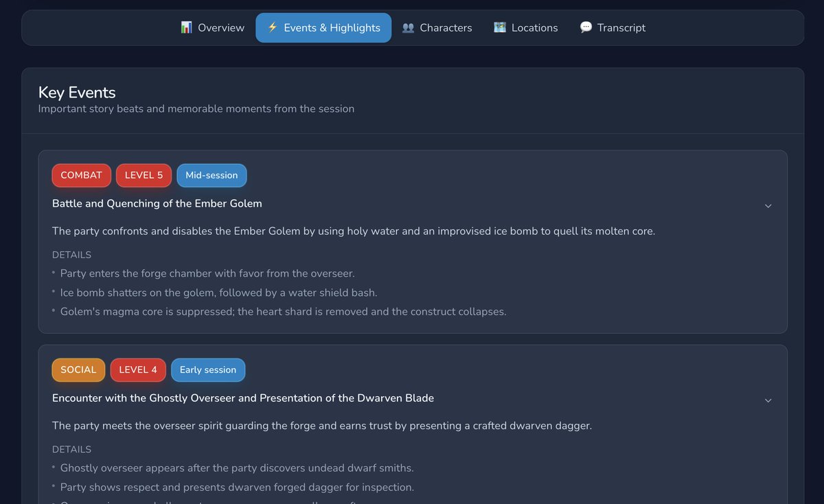The image size is (824, 504).
Task: Click the Early session badge
Action: point(208,369)
